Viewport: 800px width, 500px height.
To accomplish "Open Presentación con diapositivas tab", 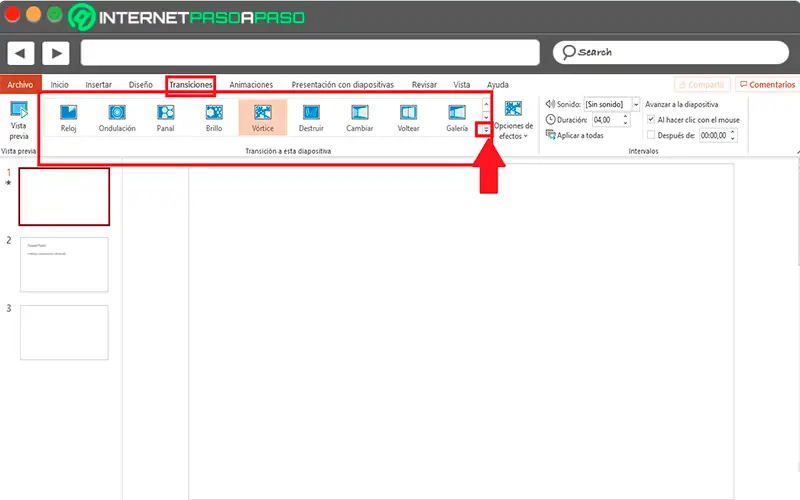I will tap(342, 85).
